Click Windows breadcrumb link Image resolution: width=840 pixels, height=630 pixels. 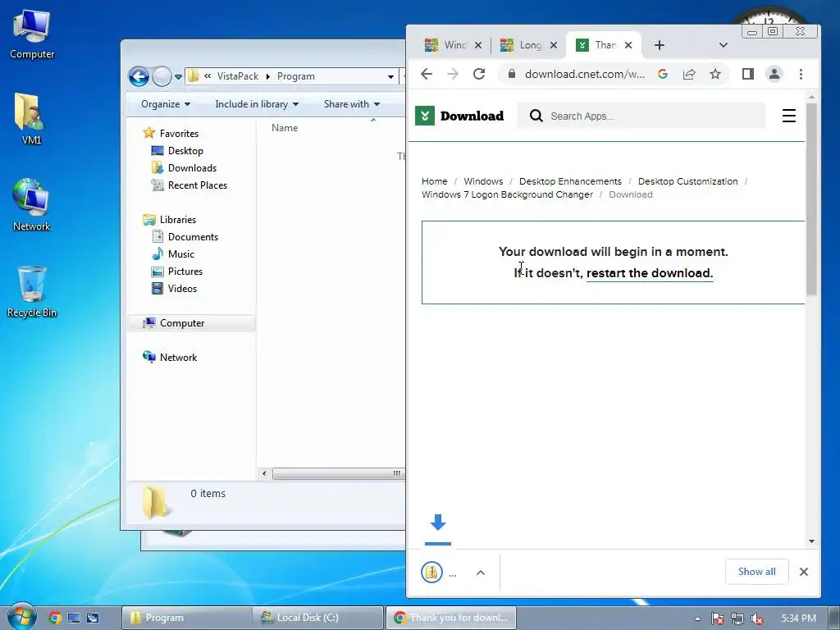(x=483, y=181)
